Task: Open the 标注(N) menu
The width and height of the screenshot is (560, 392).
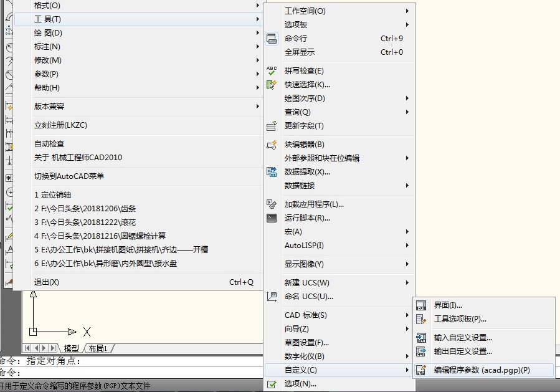Action: (138, 47)
